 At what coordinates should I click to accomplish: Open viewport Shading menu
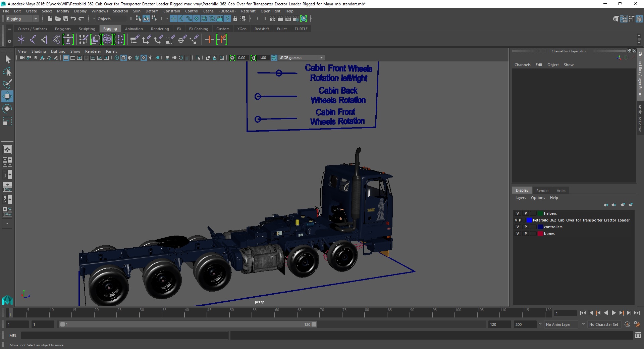tap(39, 51)
